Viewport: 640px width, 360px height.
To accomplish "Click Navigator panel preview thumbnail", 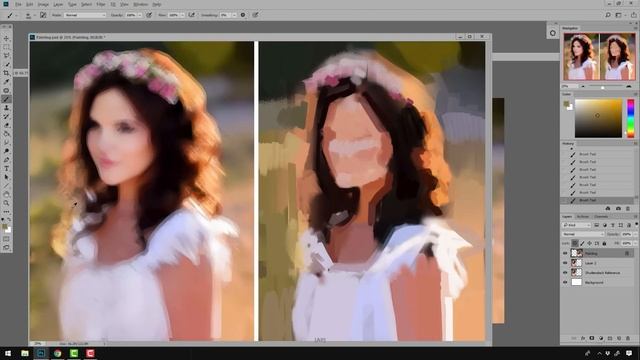I will 599,56.
